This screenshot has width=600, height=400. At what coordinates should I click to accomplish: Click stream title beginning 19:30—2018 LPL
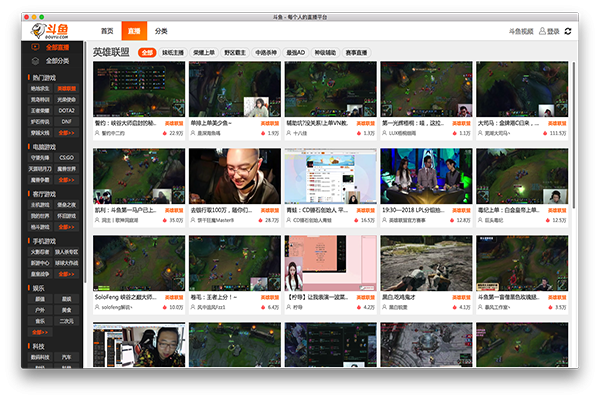tap(413, 210)
